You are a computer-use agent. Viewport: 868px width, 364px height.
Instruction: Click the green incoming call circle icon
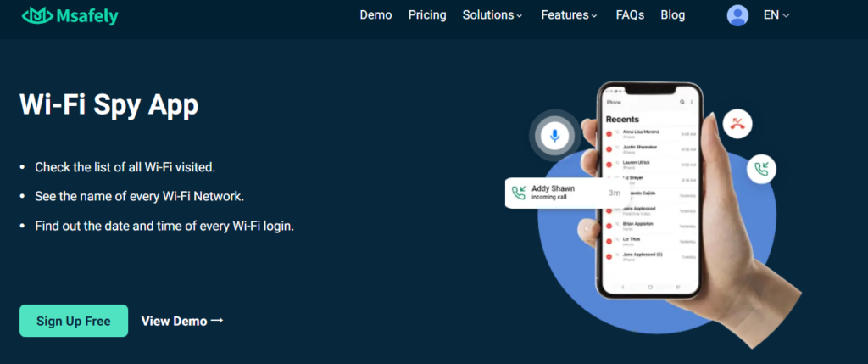(761, 169)
